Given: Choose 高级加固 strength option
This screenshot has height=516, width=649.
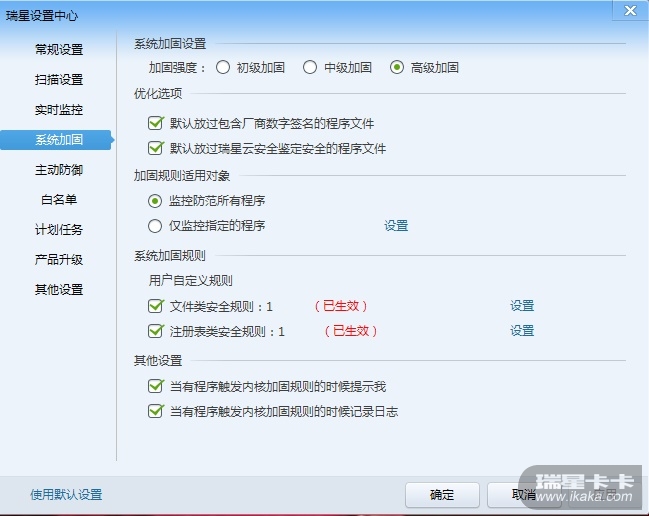Looking at the screenshot, I should tap(397, 67).
